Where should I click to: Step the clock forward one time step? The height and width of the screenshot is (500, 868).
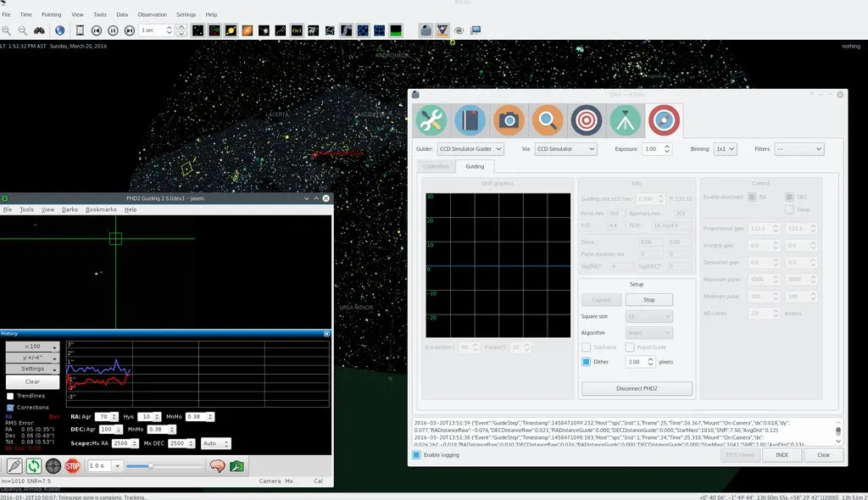(130, 31)
